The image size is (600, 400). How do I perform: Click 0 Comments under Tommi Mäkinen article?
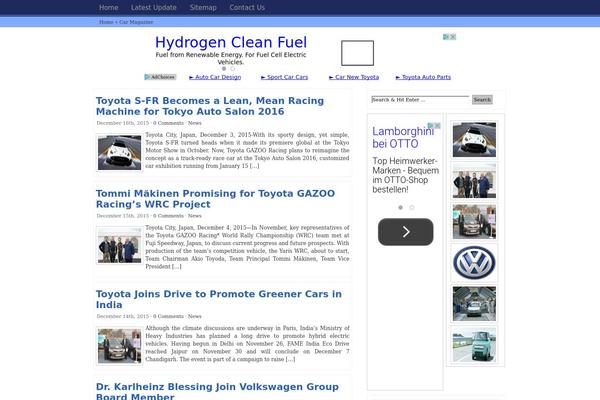pos(168,216)
